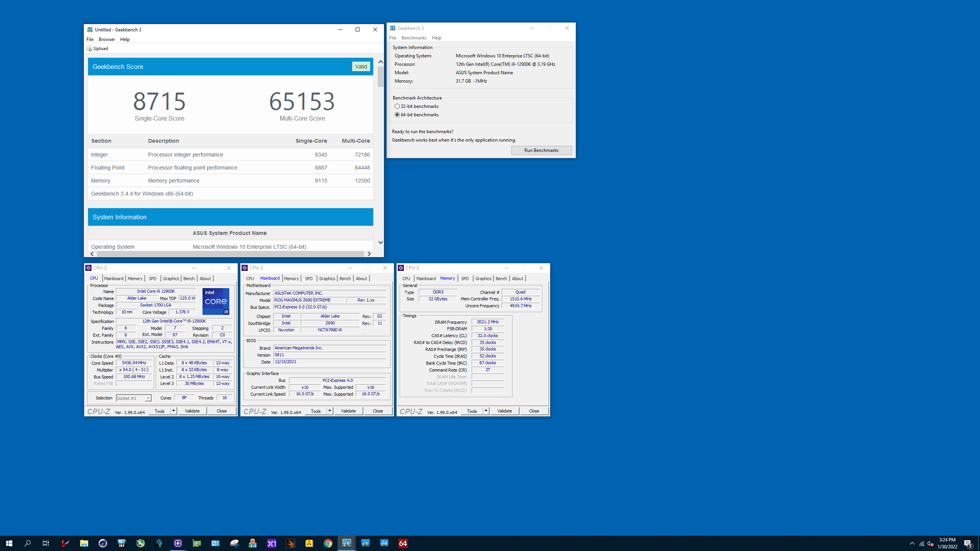The height and width of the screenshot is (551, 980).
Task: Open the toy blocks taskbar icon
Action: coord(253,543)
